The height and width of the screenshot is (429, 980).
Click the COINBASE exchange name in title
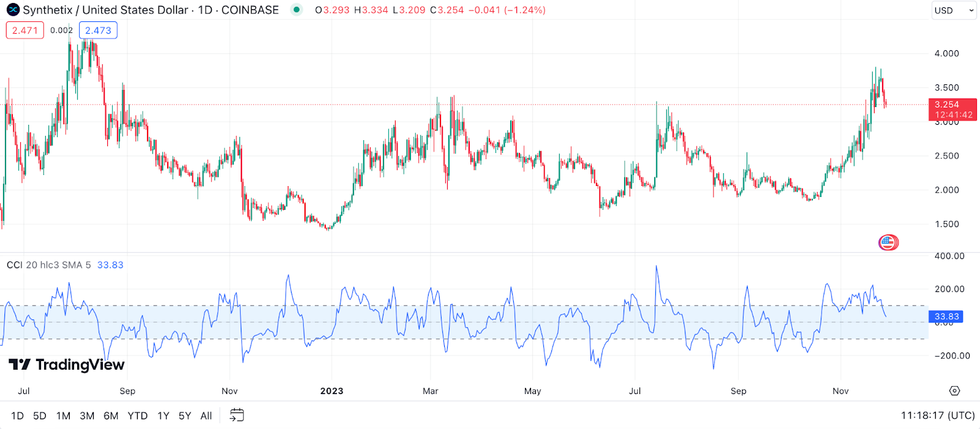[250, 10]
